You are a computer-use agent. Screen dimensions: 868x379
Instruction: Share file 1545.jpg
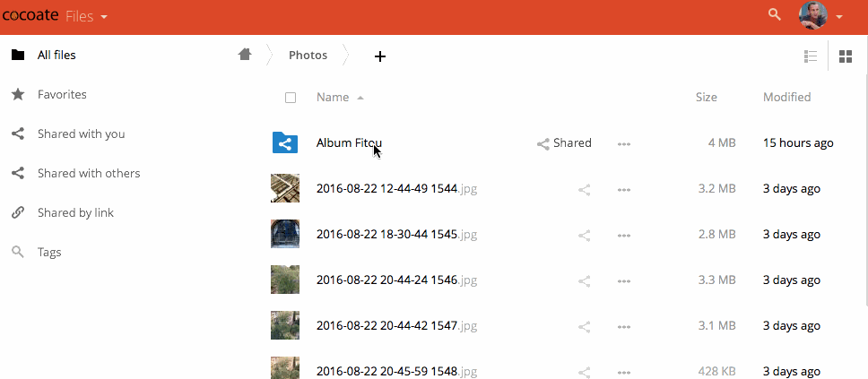click(x=584, y=235)
